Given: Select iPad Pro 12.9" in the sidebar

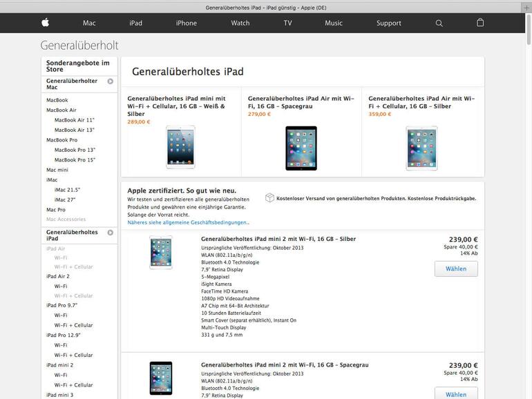Looking at the screenshot, I should (63, 335).
